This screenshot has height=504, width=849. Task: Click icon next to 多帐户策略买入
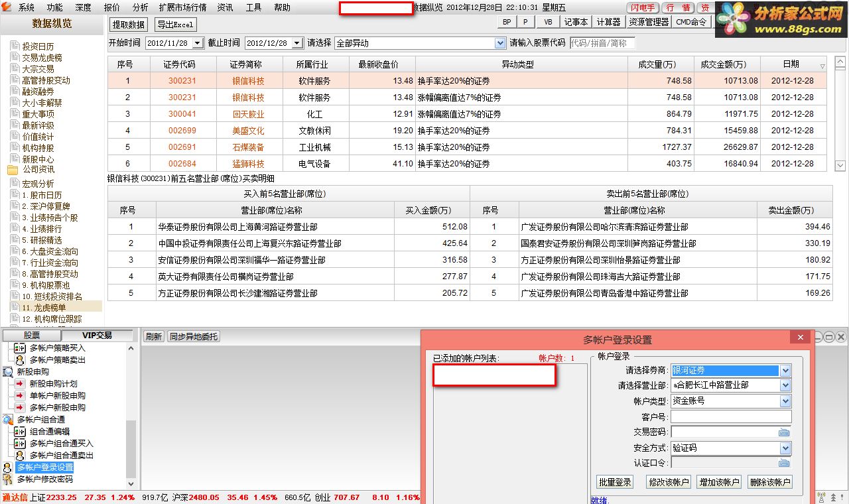pos(20,348)
